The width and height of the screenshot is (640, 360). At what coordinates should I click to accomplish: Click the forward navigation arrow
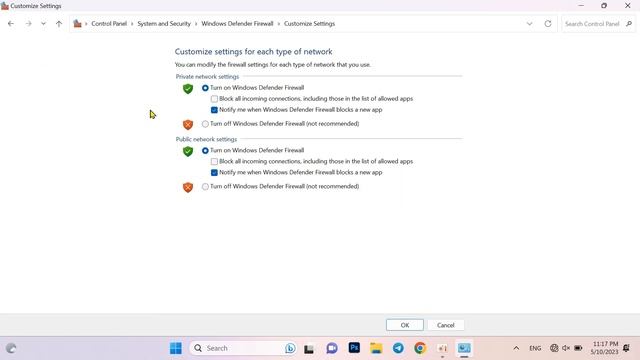click(28, 24)
